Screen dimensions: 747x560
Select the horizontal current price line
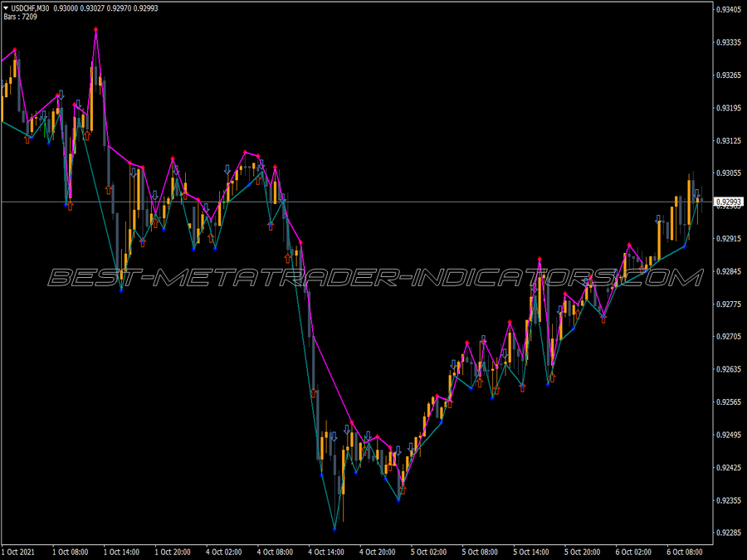(356, 202)
